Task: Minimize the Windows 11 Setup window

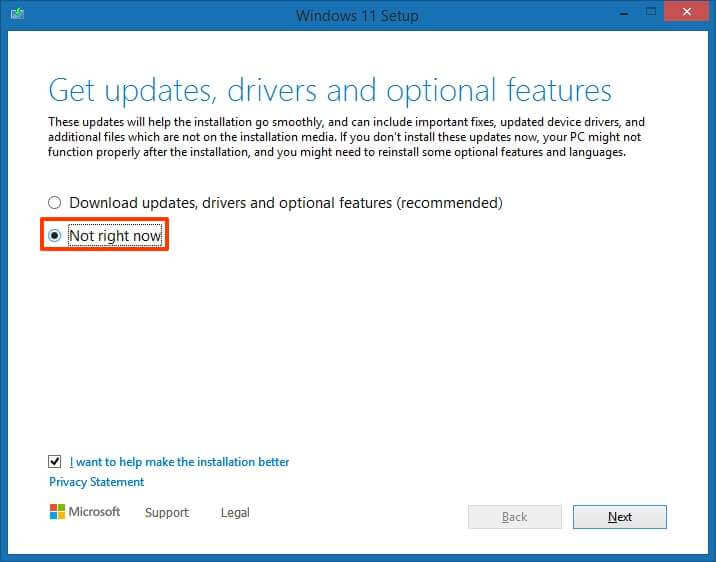Action: click(x=624, y=13)
